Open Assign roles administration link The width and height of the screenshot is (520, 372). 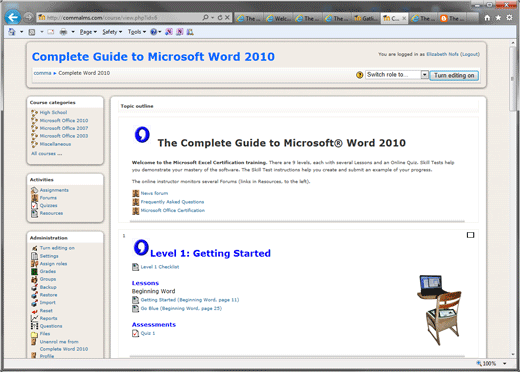click(x=53, y=264)
